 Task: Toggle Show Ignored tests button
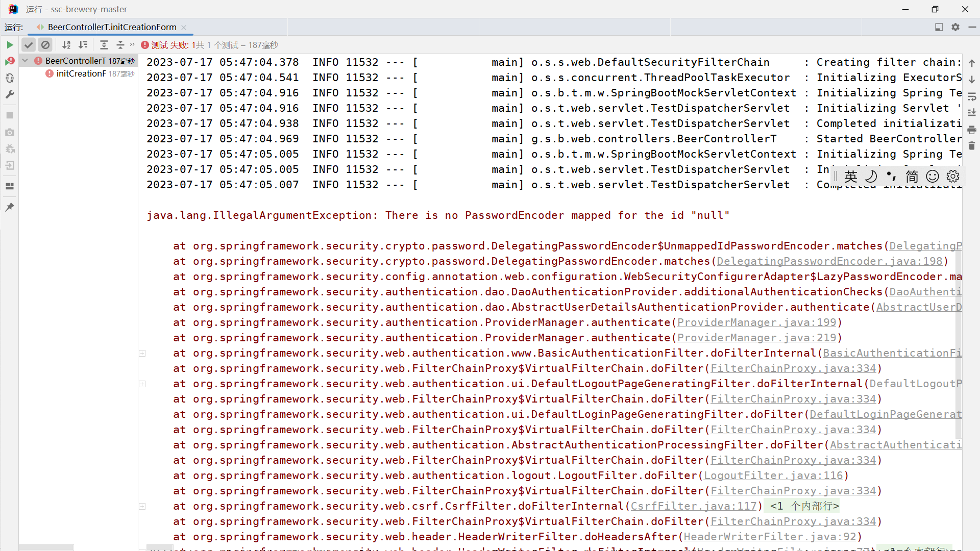click(x=45, y=45)
